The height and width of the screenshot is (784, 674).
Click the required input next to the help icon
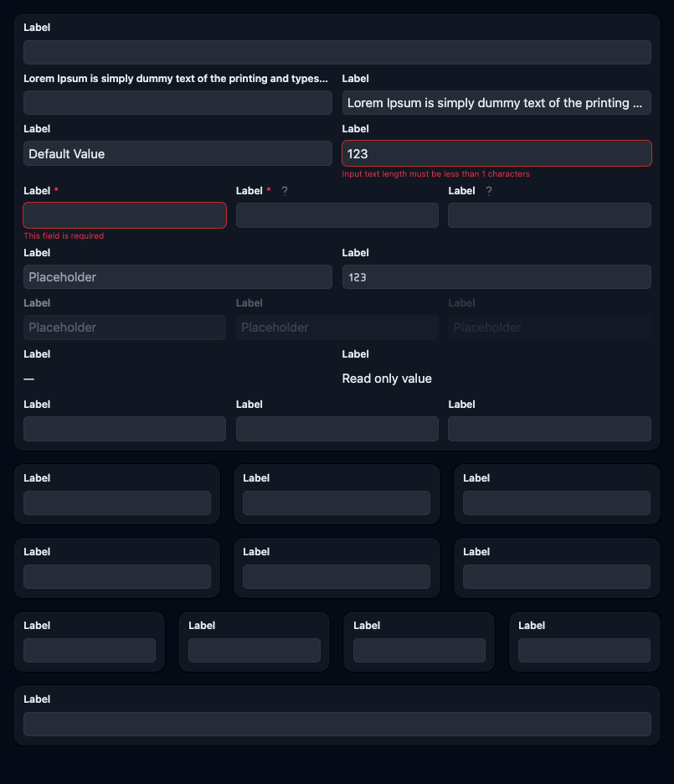coord(337,215)
